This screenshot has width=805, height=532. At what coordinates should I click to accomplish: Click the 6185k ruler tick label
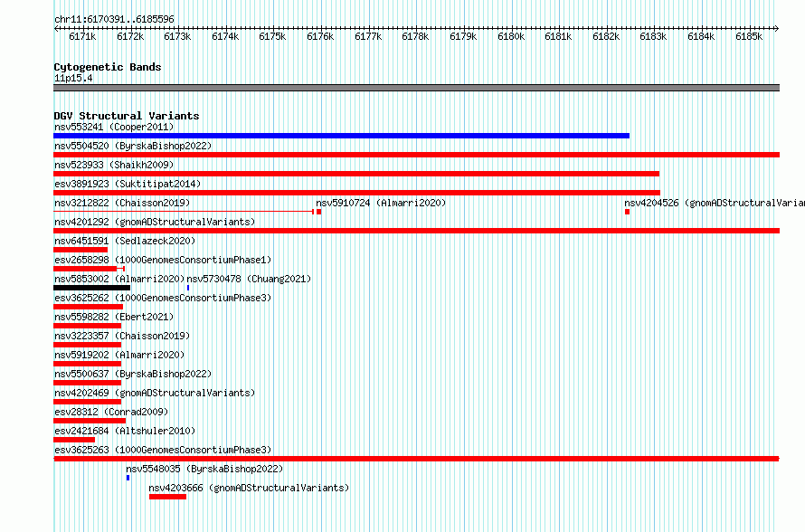[x=749, y=37]
